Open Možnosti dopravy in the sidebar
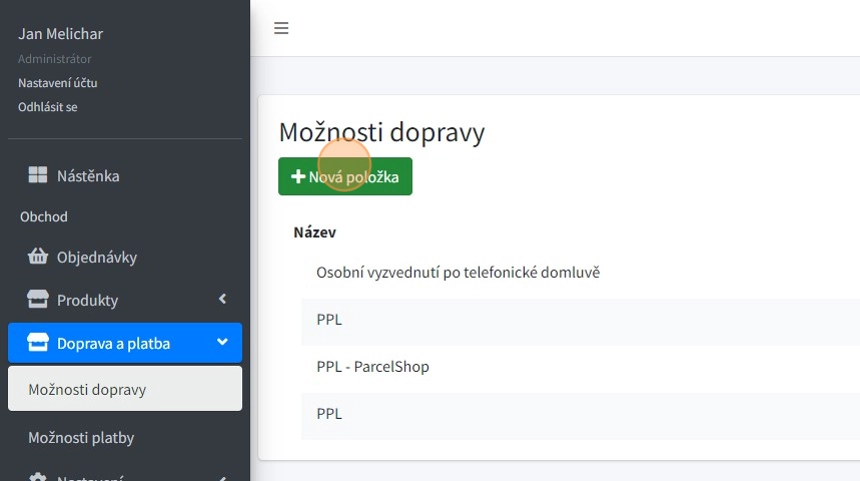This screenshot has width=860, height=481. point(87,389)
